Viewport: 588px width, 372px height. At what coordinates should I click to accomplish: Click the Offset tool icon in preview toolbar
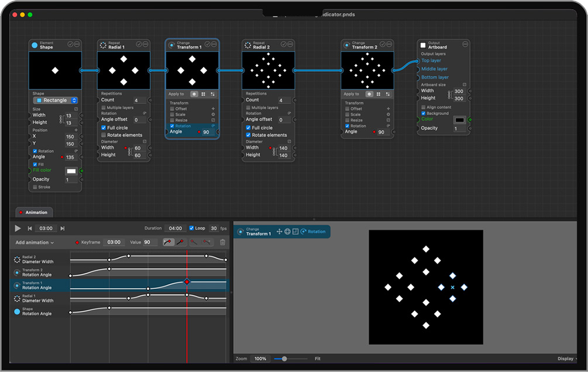[279, 231]
